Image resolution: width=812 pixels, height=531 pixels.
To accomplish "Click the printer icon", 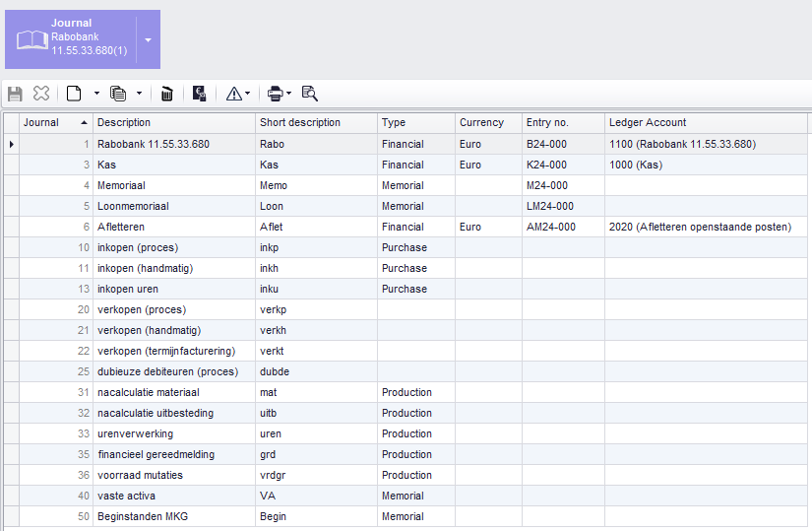I will click(x=275, y=94).
